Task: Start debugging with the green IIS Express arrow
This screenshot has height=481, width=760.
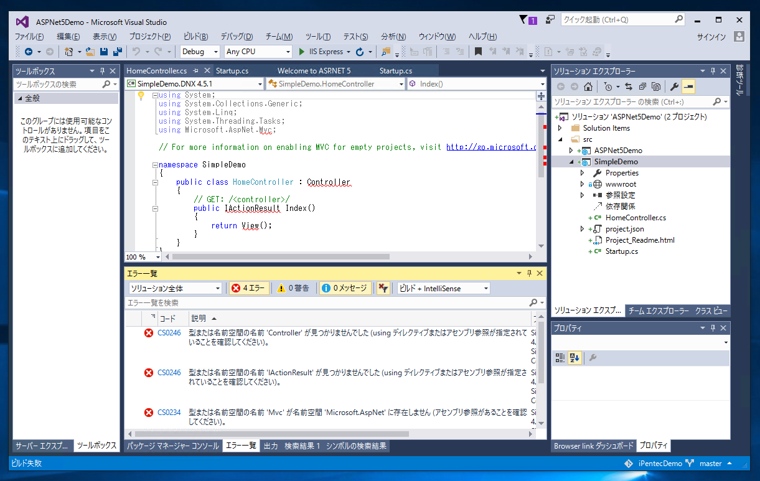Action: 301,51
